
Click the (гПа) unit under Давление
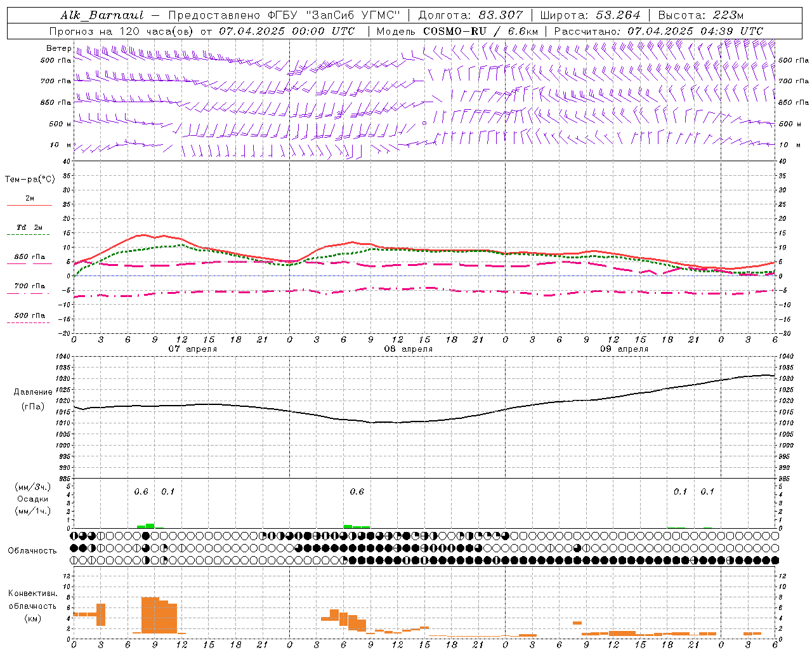33,407
